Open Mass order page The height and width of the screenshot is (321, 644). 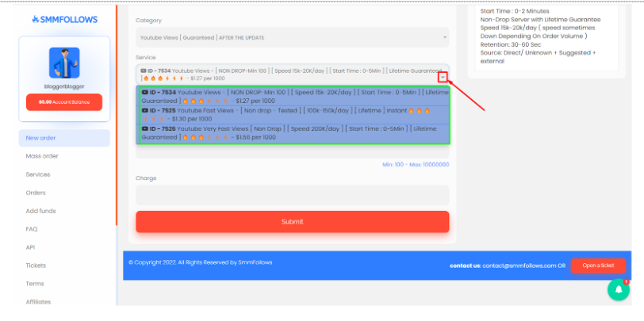(42, 156)
